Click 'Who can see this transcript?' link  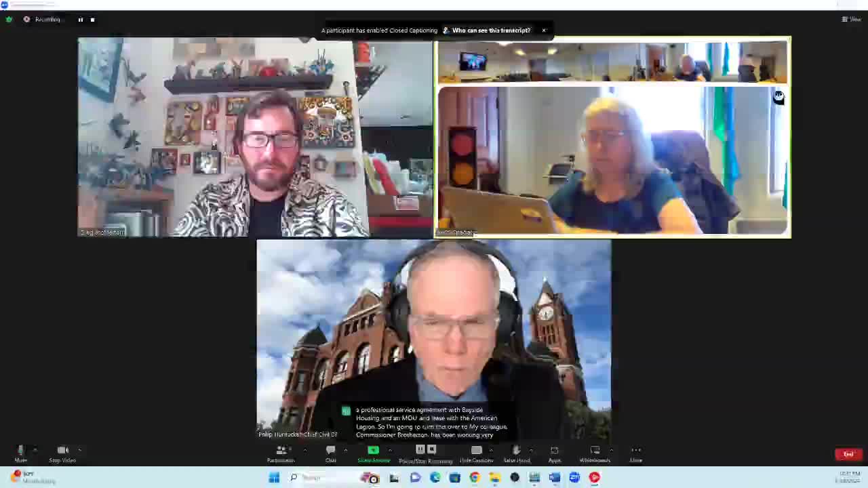click(x=491, y=30)
